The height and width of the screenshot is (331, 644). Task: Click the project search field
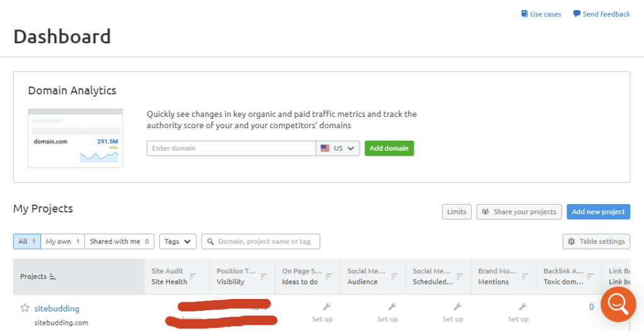click(264, 241)
